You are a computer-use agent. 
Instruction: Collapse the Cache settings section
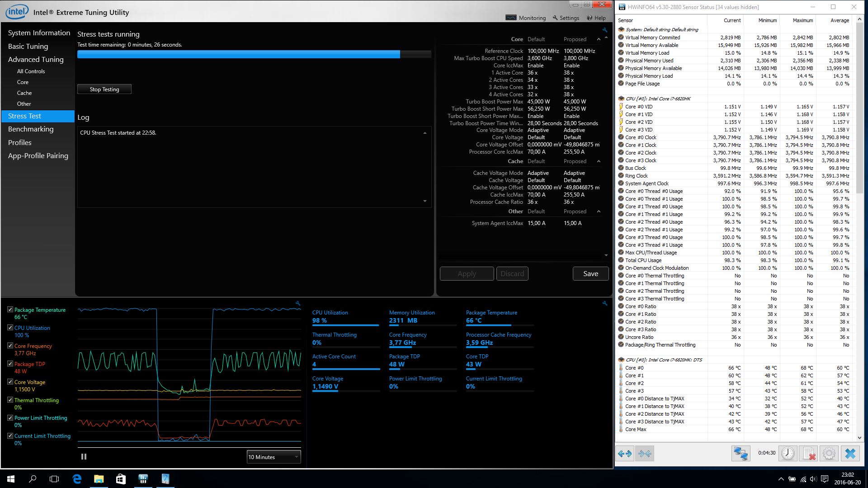coord(599,161)
